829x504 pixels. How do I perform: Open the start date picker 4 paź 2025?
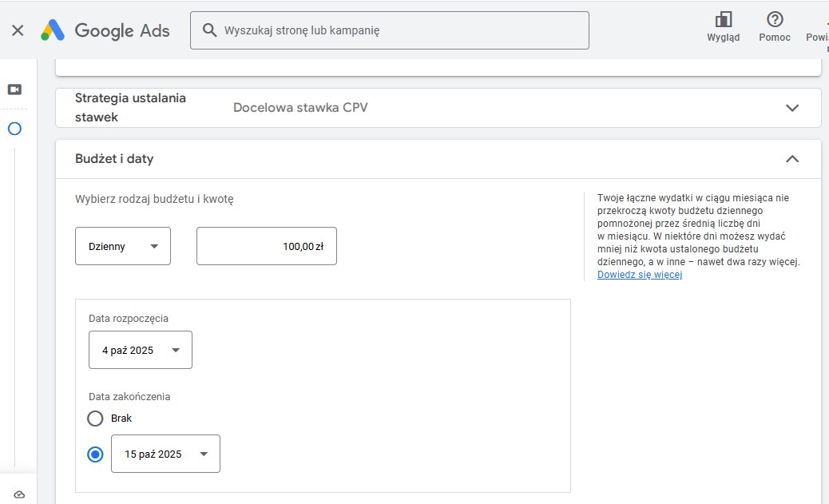click(141, 350)
